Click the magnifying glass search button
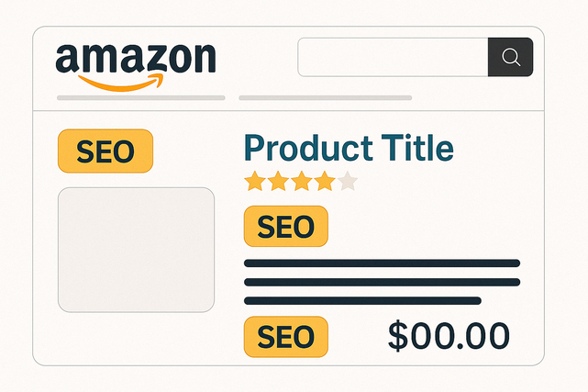This screenshot has width=588, height=392. click(x=510, y=58)
